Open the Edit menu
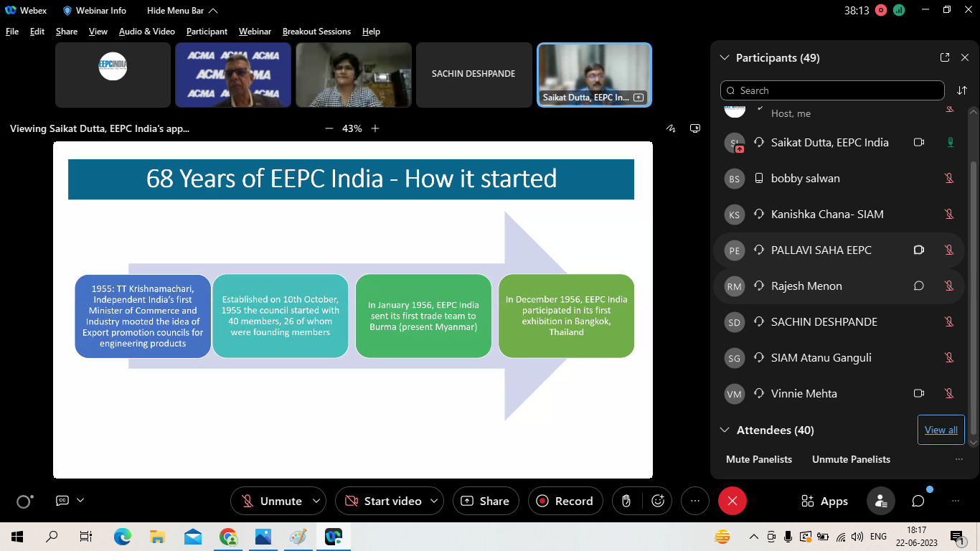The height and width of the screenshot is (551, 980). (x=37, y=32)
